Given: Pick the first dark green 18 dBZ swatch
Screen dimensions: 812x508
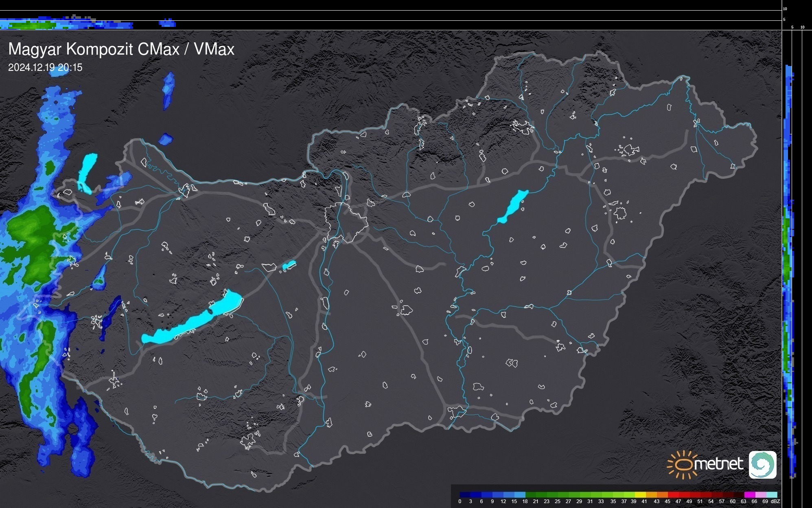Looking at the screenshot, I should (530, 495).
